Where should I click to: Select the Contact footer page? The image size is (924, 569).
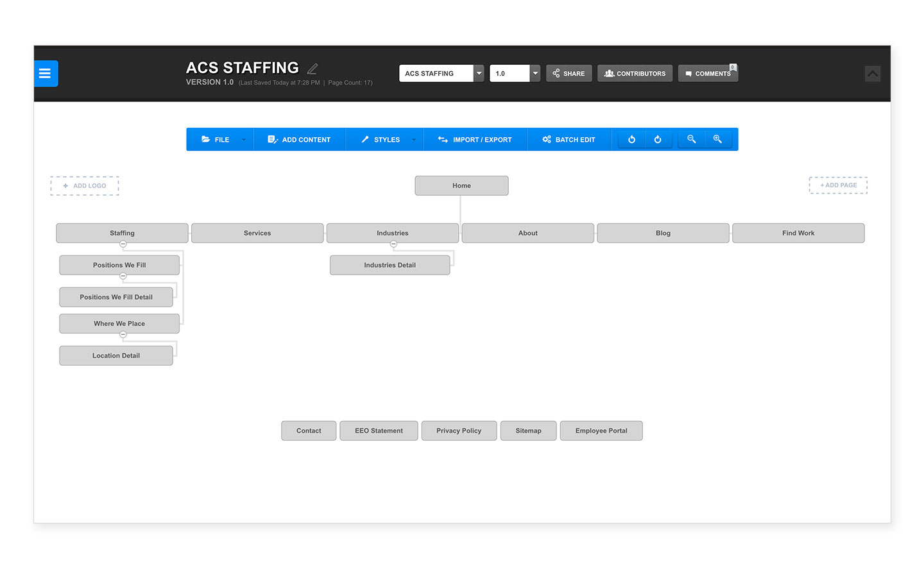(309, 431)
